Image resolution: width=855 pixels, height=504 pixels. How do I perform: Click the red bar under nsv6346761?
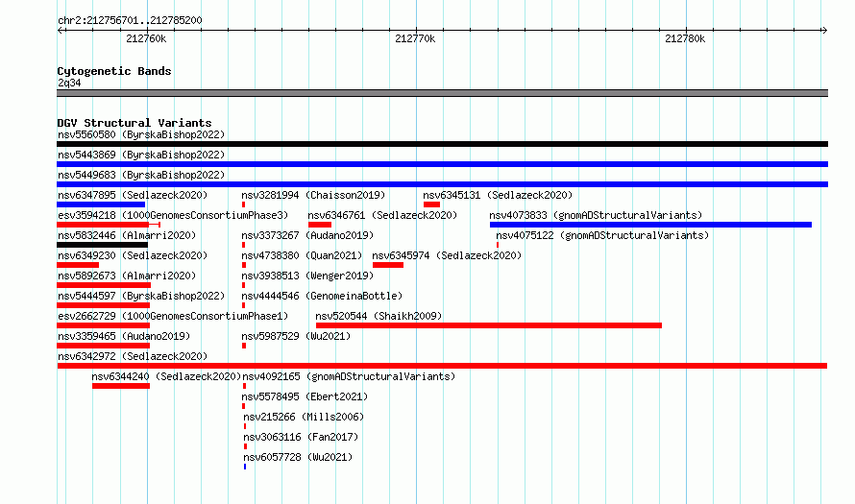click(320, 225)
